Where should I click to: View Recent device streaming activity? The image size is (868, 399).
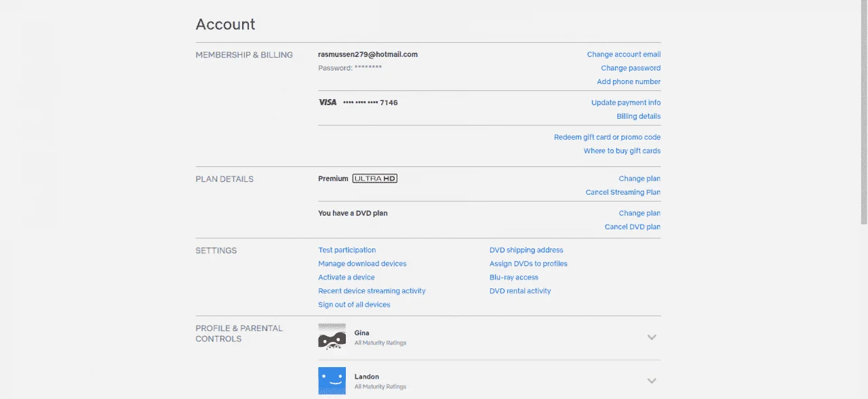[x=372, y=290]
